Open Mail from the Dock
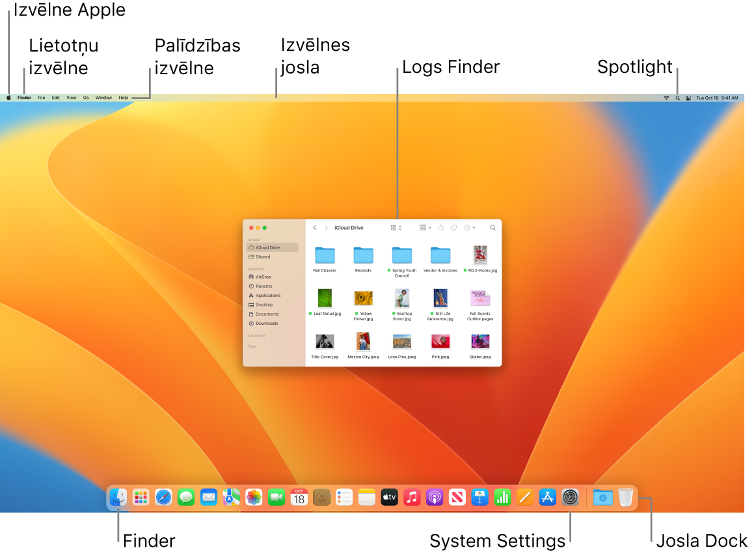The image size is (756, 556). click(209, 497)
